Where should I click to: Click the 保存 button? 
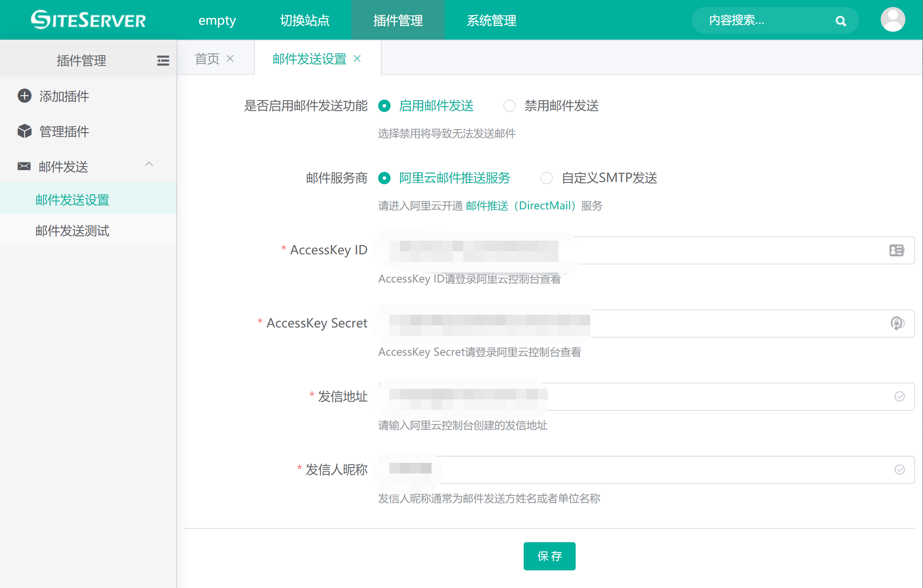pos(549,556)
